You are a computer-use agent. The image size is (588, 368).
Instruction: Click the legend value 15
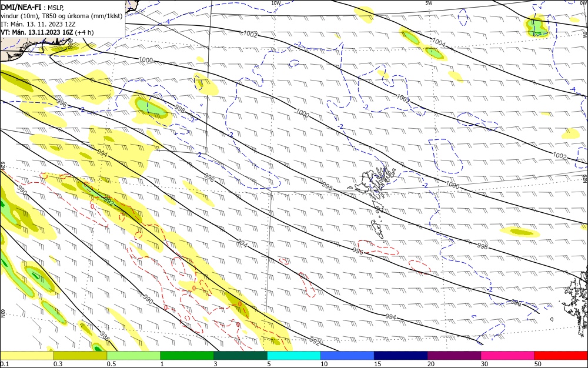tap(377, 364)
